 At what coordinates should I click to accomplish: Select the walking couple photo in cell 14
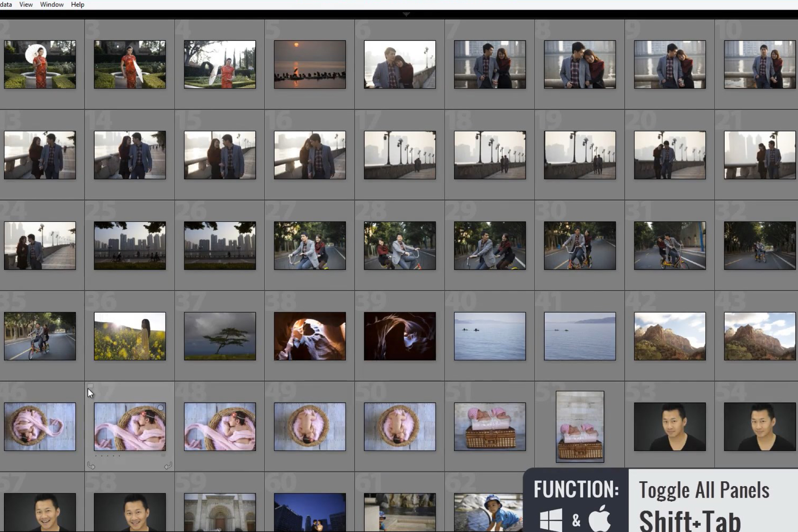pos(130,155)
